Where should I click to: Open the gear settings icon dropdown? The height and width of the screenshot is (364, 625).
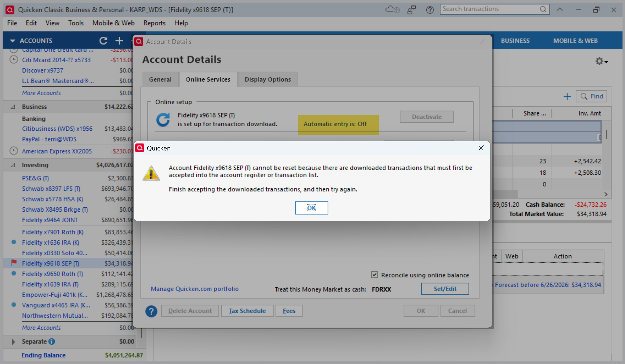[x=601, y=61]
